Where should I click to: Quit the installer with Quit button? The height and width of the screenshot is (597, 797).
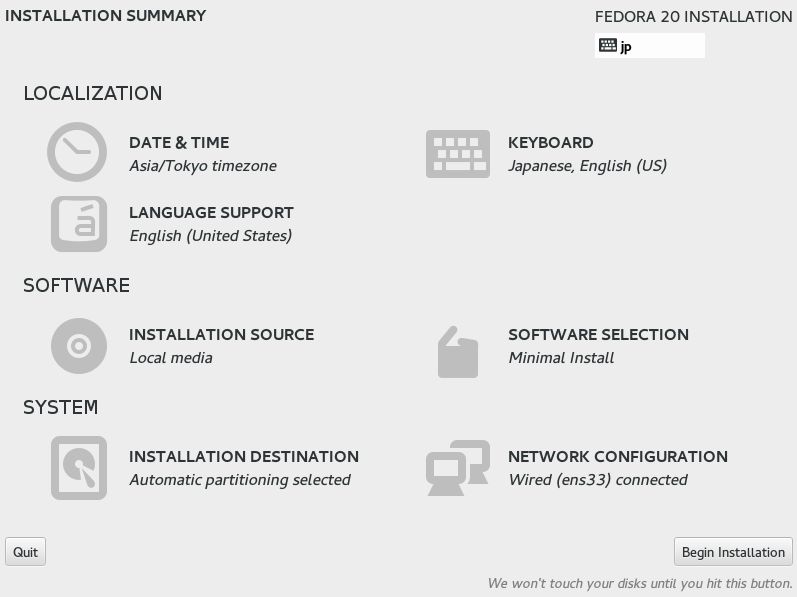click(25, 552)
